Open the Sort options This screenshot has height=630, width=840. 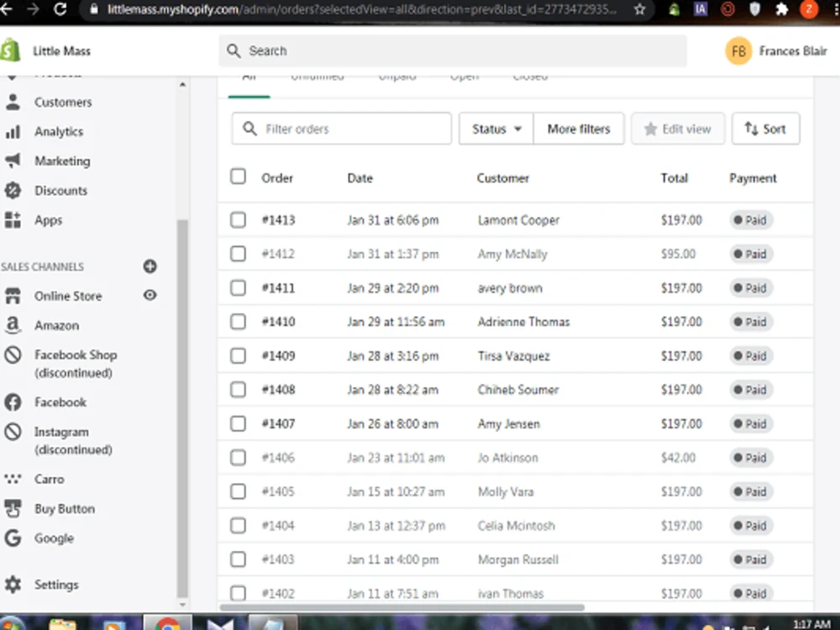click(x=765, y=129)
